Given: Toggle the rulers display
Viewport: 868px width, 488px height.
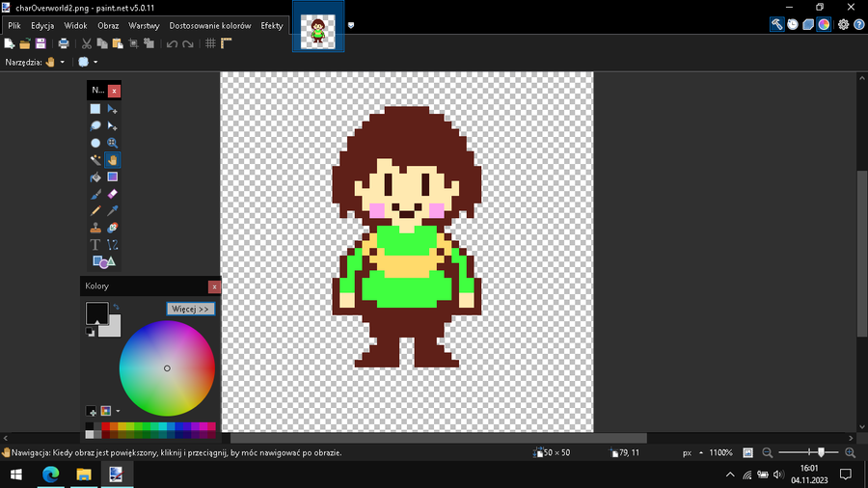Looking at the screenshot, I should pyautogui.click(x=226, y=43).
